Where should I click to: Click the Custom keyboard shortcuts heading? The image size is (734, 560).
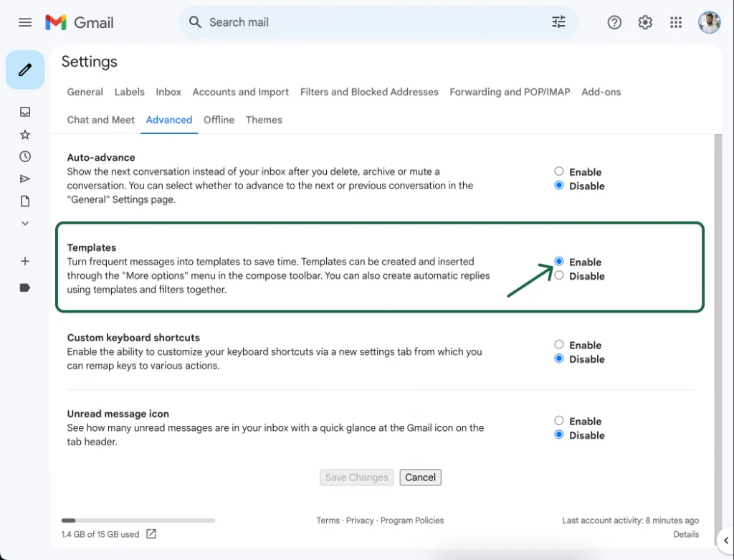point(133,338)
